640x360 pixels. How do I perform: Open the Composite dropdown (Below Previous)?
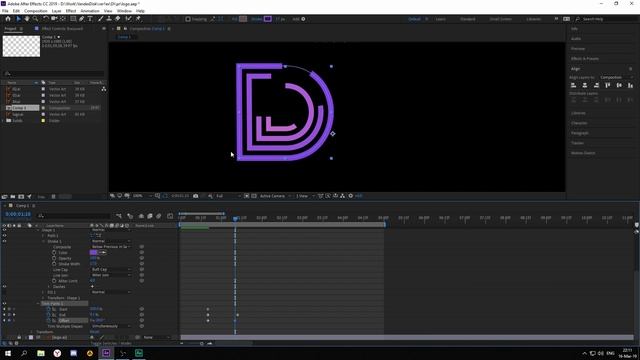[x=111, y=247]
